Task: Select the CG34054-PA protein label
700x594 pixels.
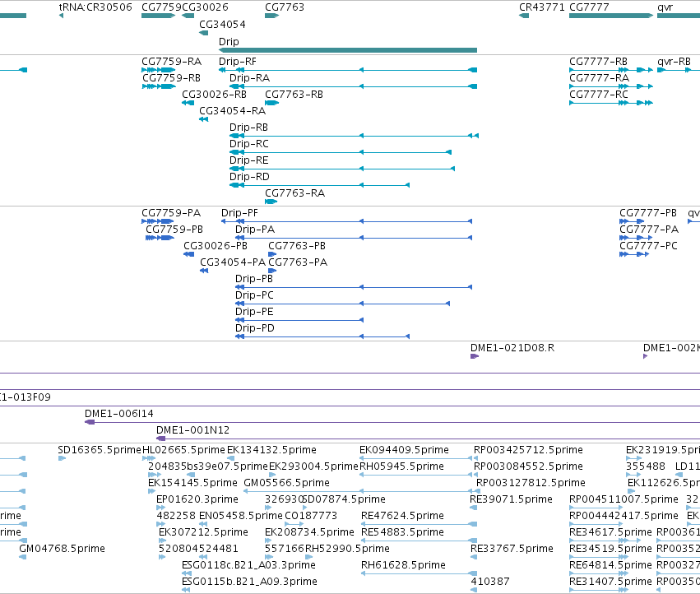Action: 233,262
